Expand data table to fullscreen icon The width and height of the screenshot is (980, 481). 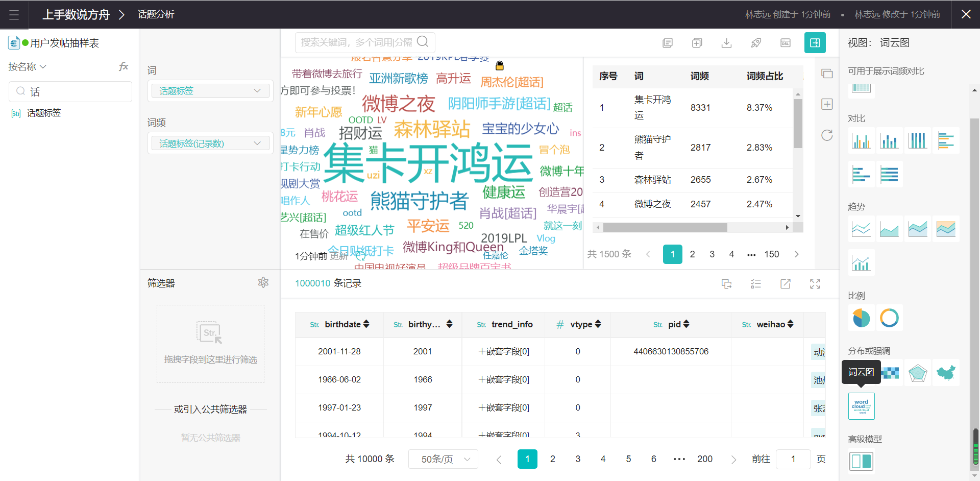815,284
